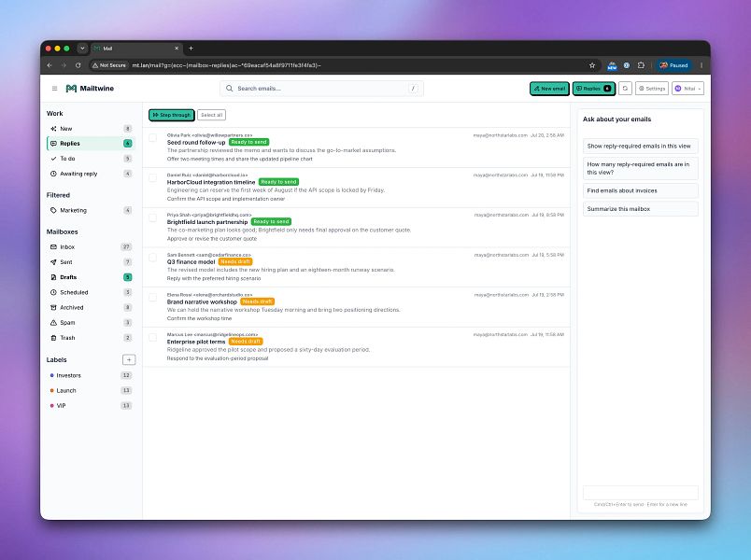The width and height of the screenshot is (751, 560).
Task: Click Ready to send badge on Brightfield email
Action: [271, 221]
